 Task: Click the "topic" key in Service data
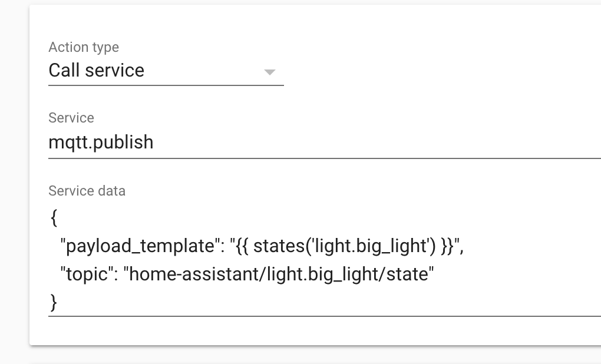[87, 274]
